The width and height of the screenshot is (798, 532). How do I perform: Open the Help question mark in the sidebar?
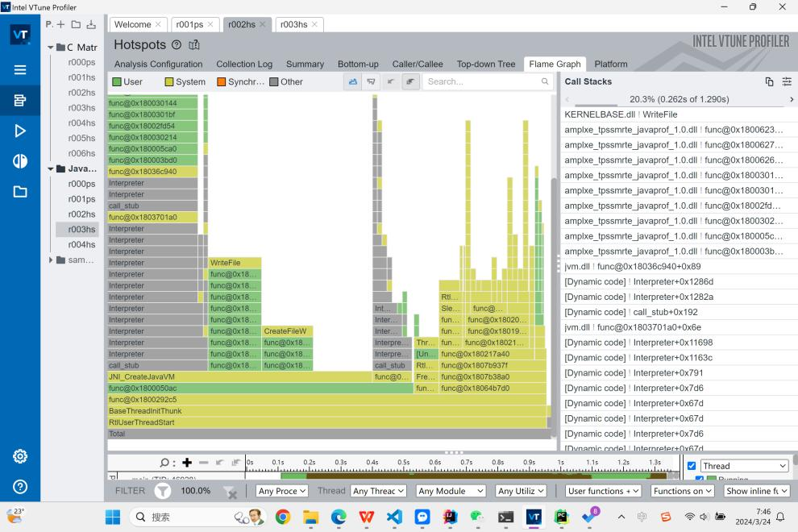20,487
